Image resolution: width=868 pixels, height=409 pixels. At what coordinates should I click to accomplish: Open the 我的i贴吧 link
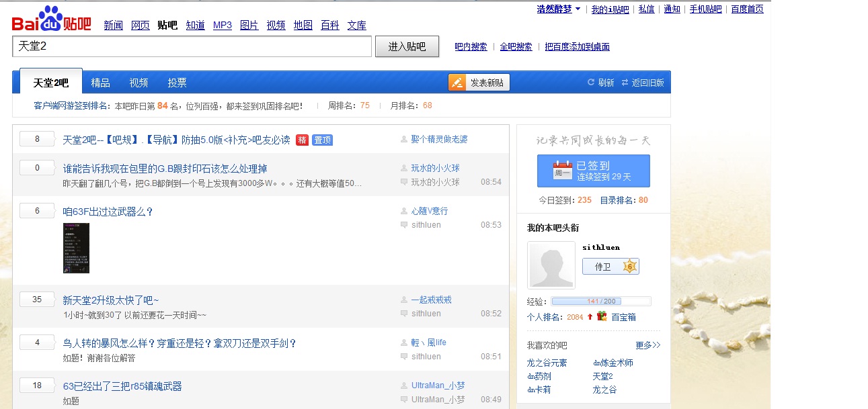point(610,9)
